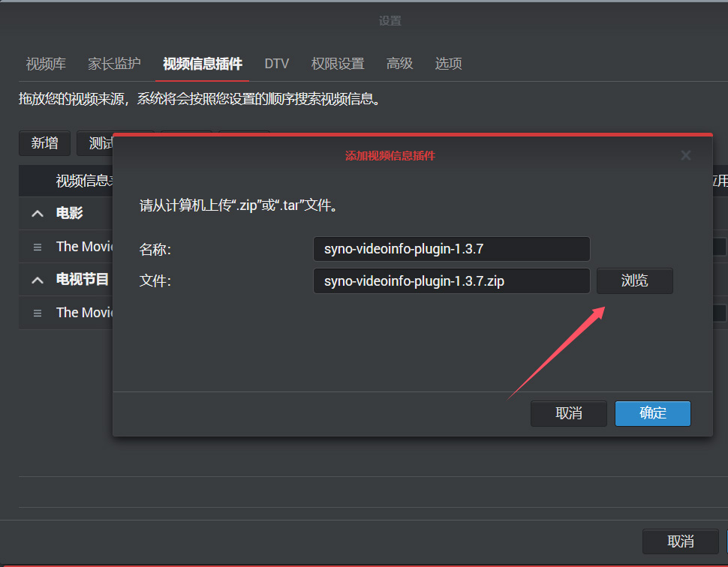Viewport: 728px width, 567px height.
Task: Focus the 名称 text field
Action: coord(451,249)
